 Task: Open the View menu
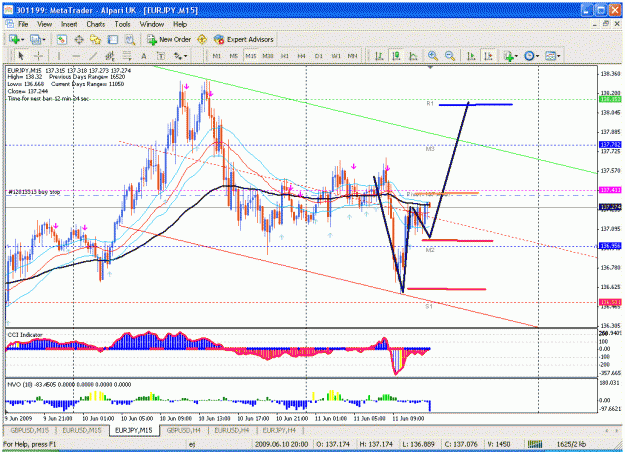point(45,24)
